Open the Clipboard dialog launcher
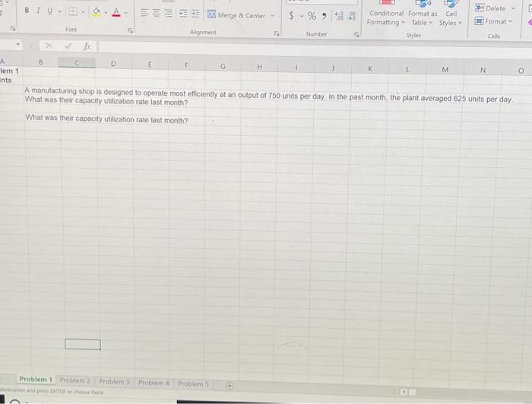 point(13,28)
